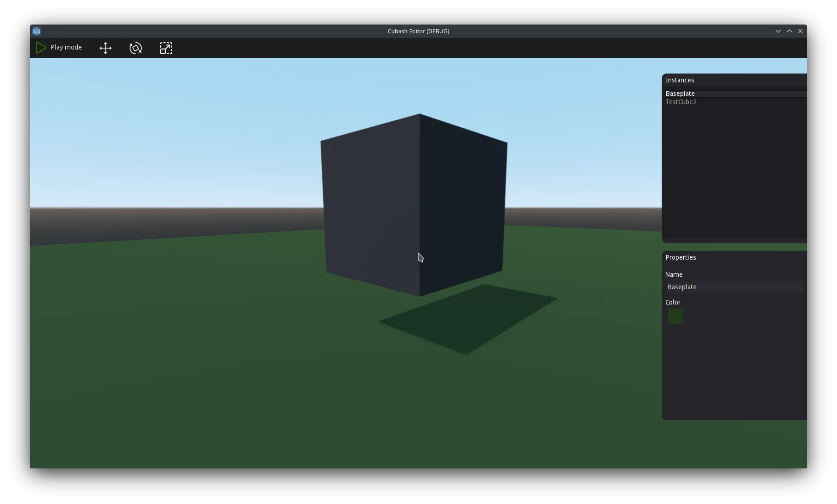
Task: Click the cube's shadow on the ground
Action: (468, 319)
